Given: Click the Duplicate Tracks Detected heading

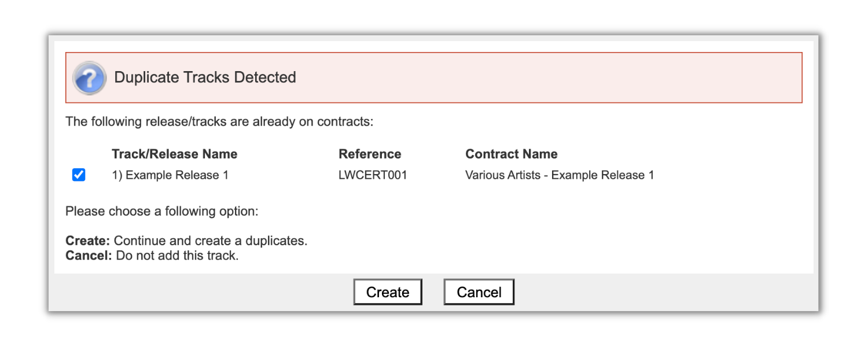Looking at the screenshot, I should pyautogui.click(x=205, y=77).
